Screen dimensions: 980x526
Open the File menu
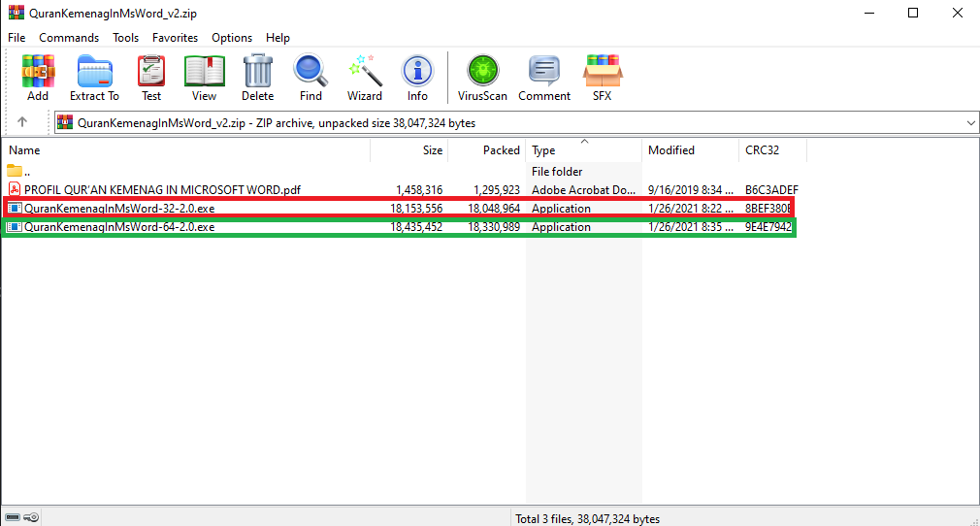point(16,38)
